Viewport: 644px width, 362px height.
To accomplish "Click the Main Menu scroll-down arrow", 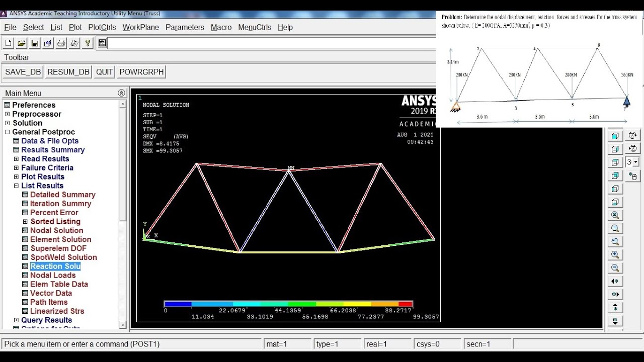I will (x=123, y=325).
